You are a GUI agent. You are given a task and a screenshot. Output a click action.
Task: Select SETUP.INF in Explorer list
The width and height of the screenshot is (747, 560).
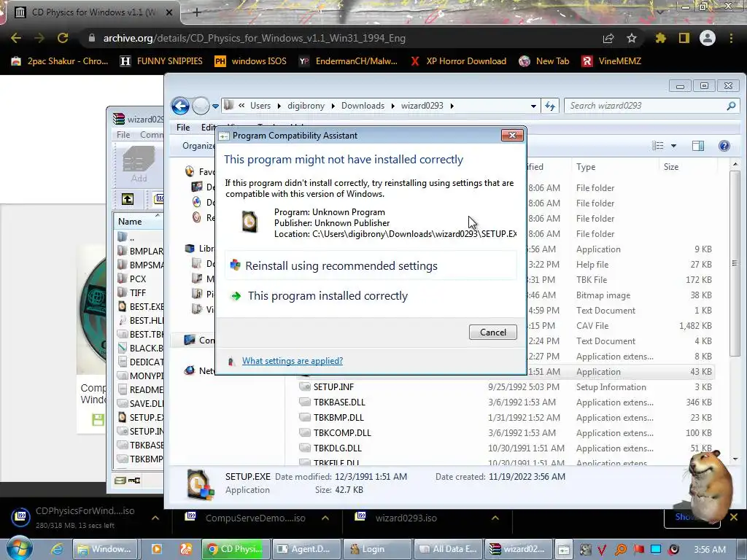(333, 386)
